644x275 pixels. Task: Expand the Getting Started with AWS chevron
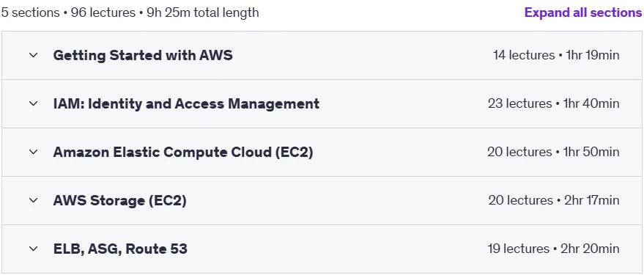pos(33,55)
